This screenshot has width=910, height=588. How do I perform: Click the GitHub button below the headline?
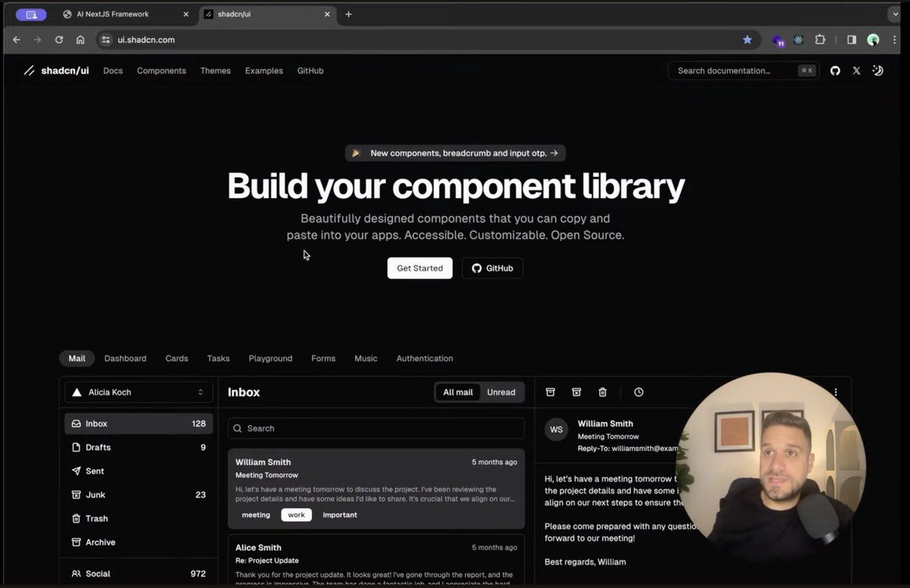492,268
